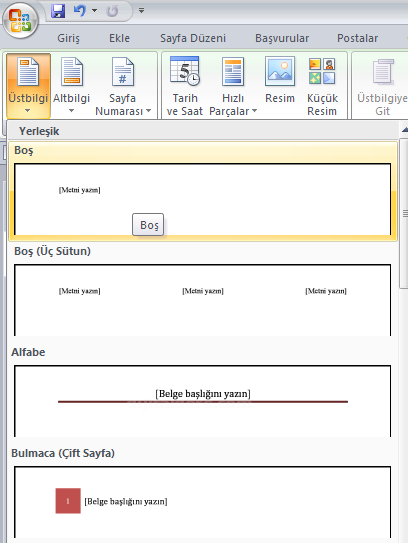Click the gallery scrollbar thumb
The width and height of the screenshot is (408, 544).
click(x=405, y=213)
